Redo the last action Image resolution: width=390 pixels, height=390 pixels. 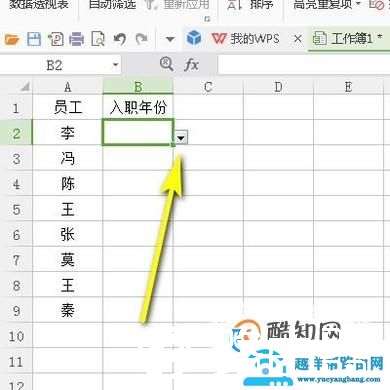141,39
